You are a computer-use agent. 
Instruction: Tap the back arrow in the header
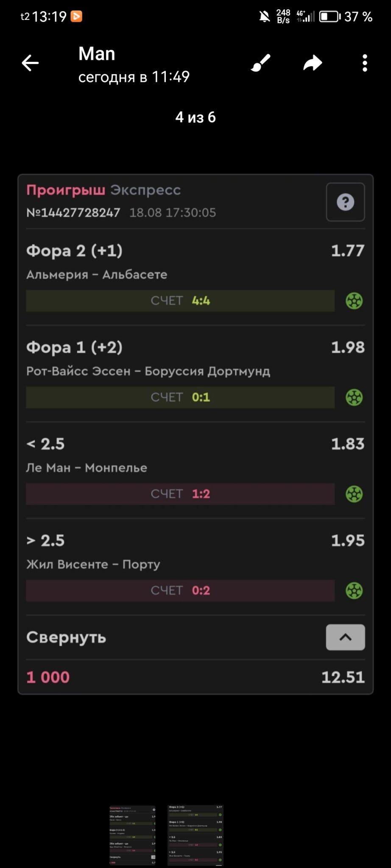point(30,63)
